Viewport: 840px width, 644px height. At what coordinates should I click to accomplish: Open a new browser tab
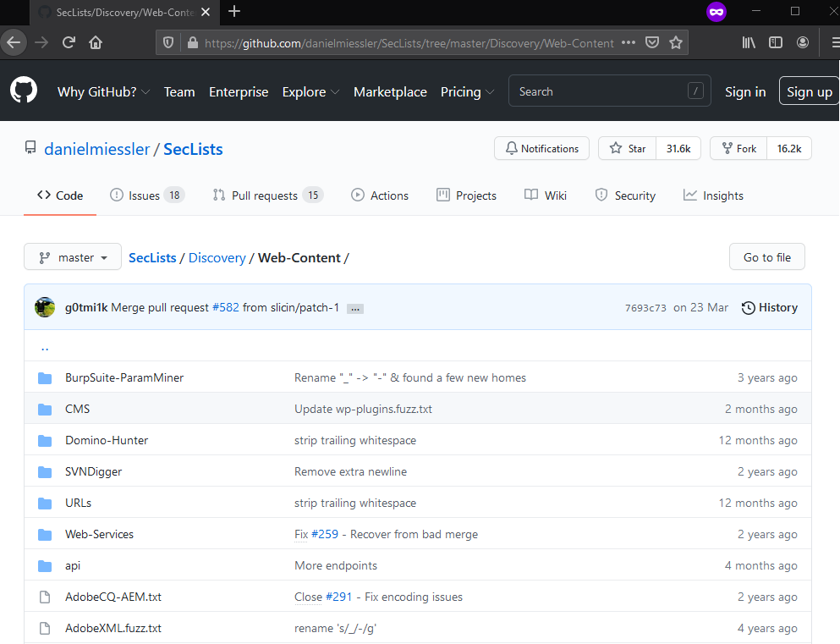(x=234, y=11)
